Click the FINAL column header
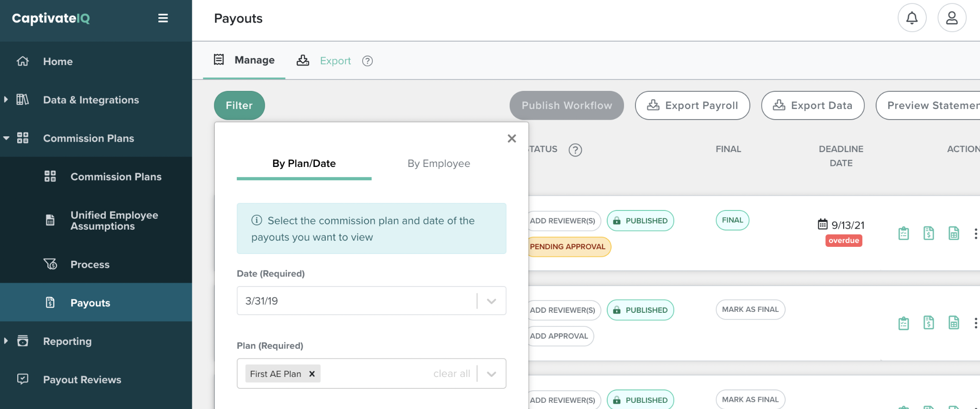The height and width of the screenshot is (409, 980). point(728,149)
